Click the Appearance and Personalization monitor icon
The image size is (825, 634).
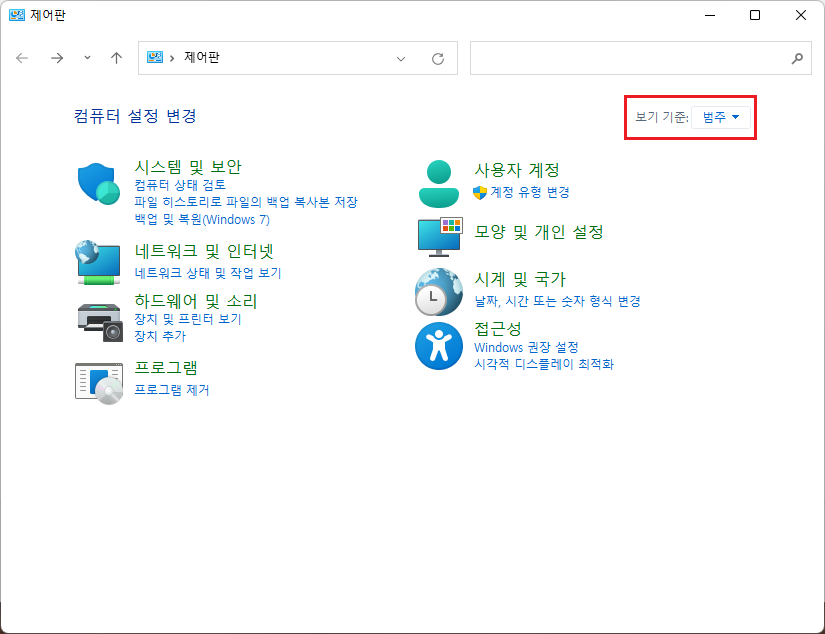coord(438,235)
